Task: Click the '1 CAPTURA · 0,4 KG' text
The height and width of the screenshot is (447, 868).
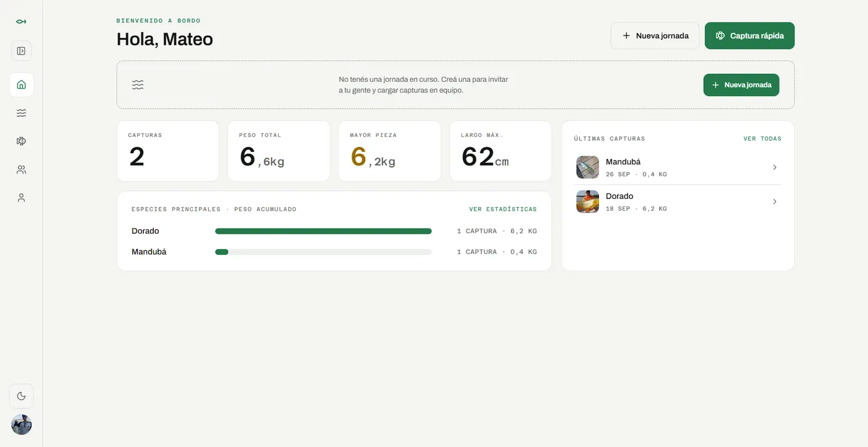Action: click(497, 252)
